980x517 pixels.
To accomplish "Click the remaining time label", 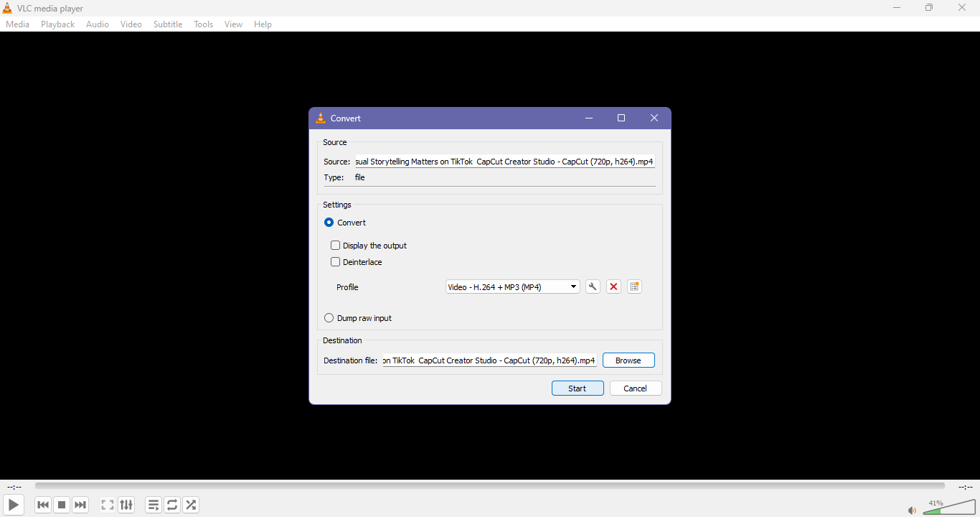I will pos(966,488).
